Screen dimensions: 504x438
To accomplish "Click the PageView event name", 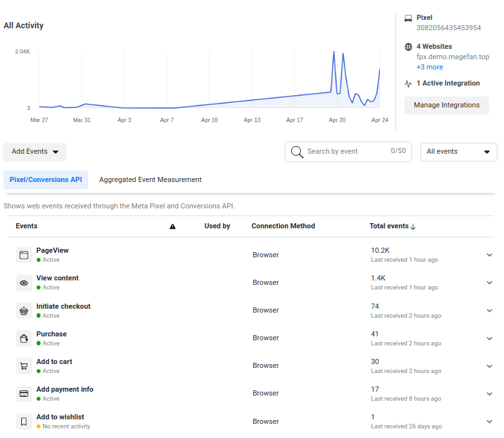I will pos(53,251).
